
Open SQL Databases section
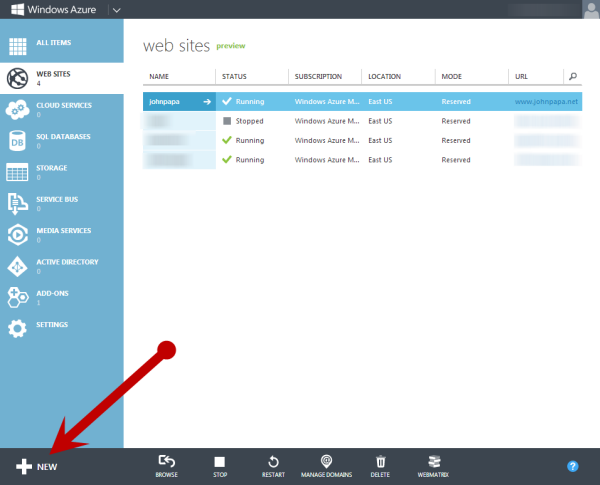click(x=63, y=137)
